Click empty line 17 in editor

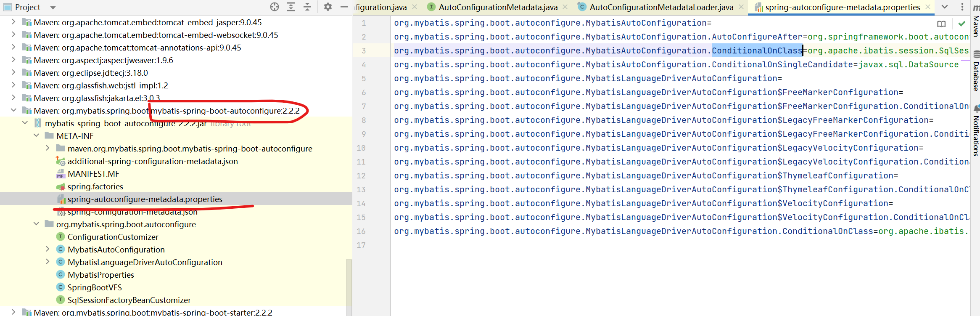coord(681,245)
